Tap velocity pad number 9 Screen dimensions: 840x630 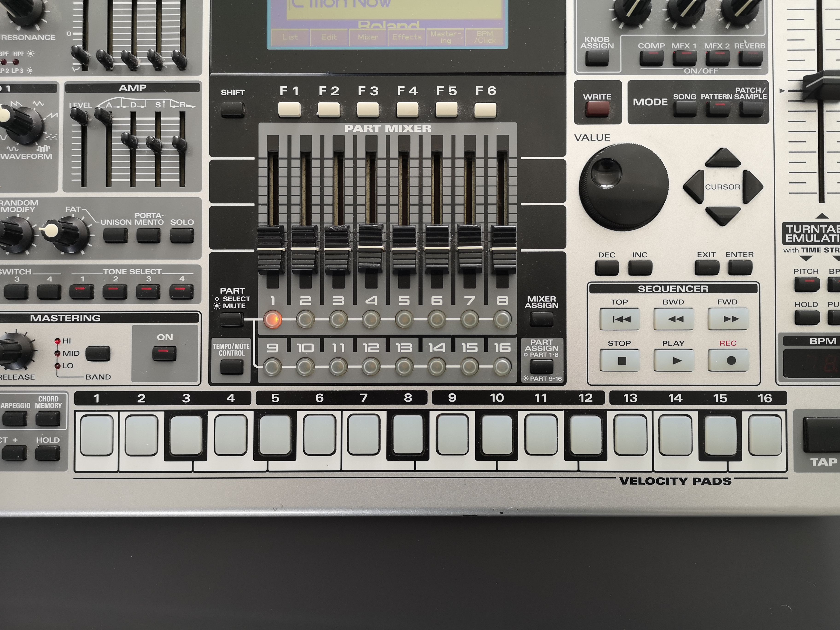coord(452,435)
